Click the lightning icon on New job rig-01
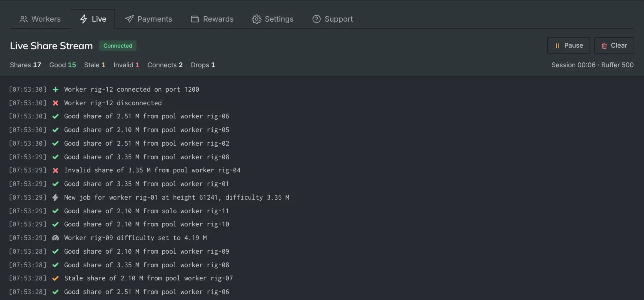The width and height of the screenshot is (644, 300). coord(56,198)
